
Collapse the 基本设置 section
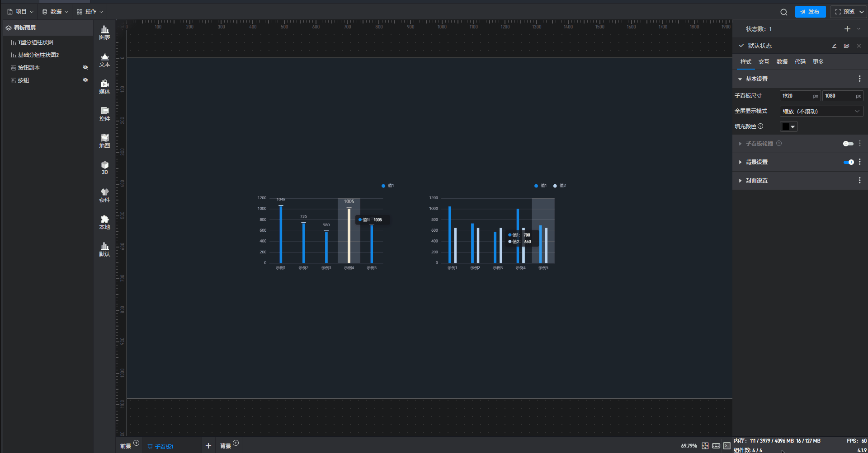click(x=740, y=79)
